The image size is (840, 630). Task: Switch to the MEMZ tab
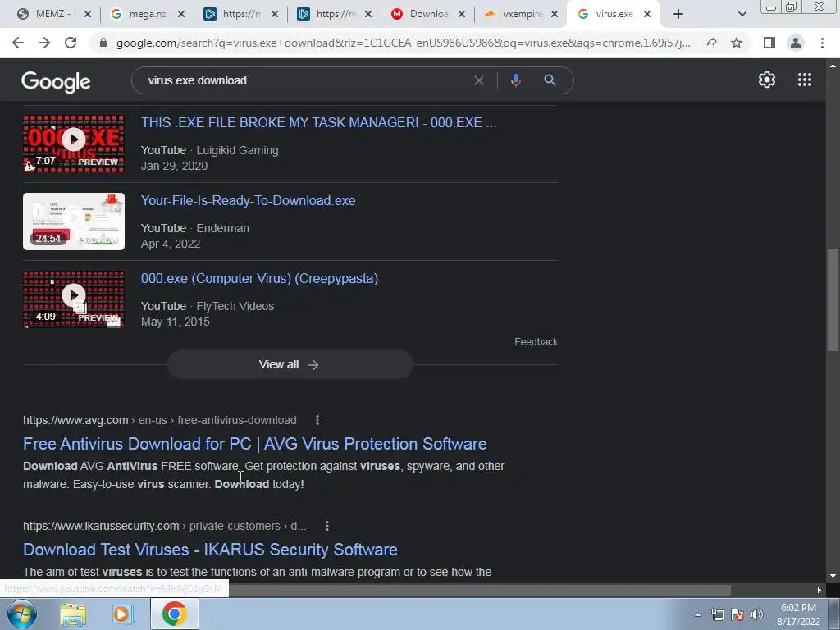tap(53, 14)
